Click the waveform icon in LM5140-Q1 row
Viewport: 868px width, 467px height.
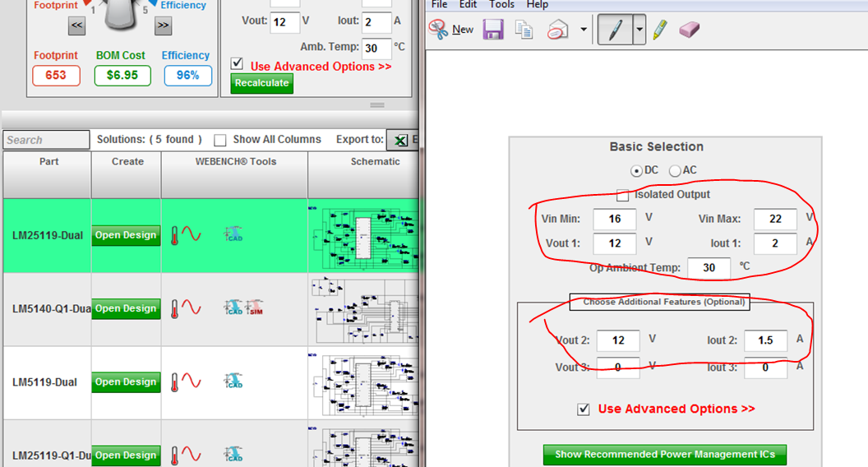(x=192, y=307)
